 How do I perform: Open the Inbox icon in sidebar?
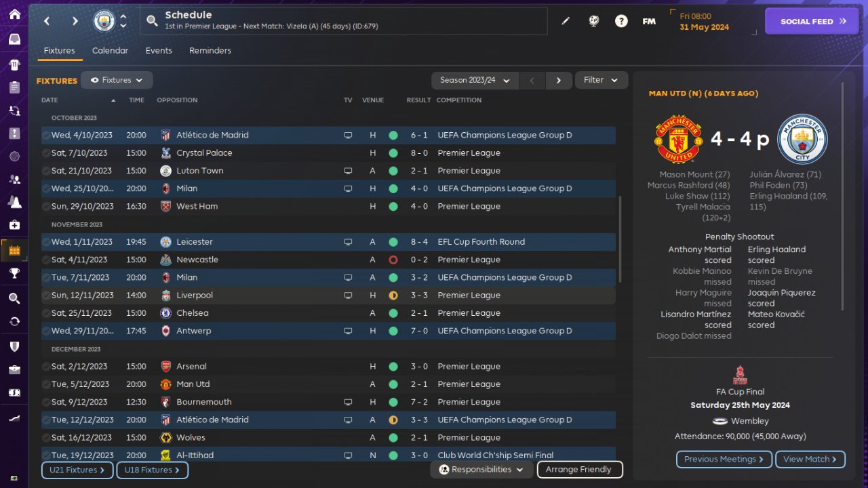coord(14,39)
